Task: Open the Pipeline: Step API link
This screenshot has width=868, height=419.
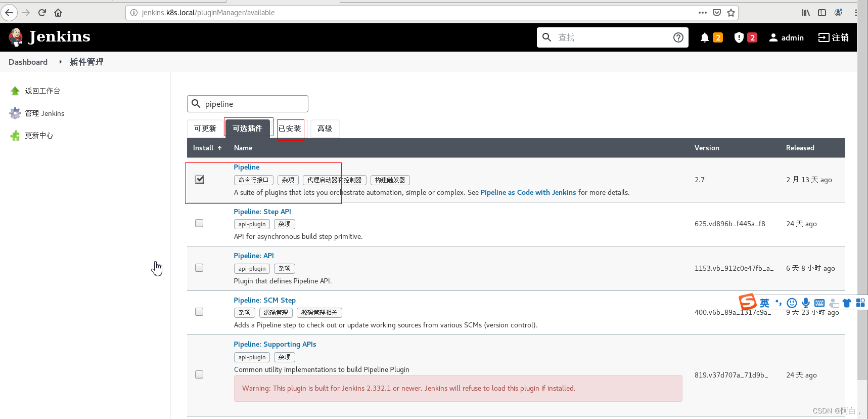Action: click(x=262, y=212)
